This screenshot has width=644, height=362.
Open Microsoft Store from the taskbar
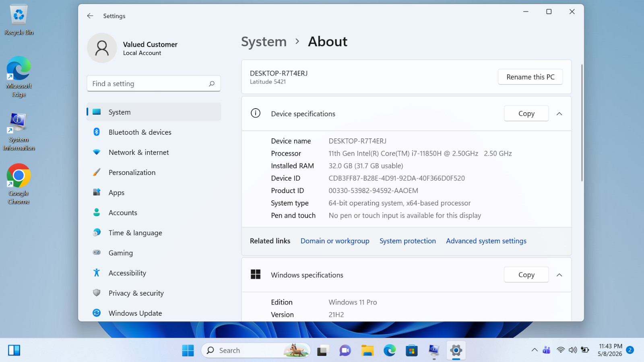[x=411, y=350]
